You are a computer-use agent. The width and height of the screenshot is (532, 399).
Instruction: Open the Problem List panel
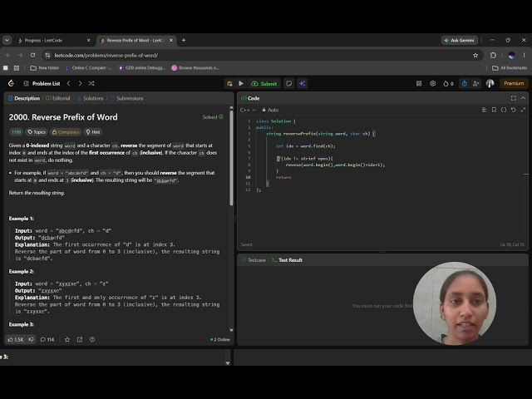pos(42,83)
